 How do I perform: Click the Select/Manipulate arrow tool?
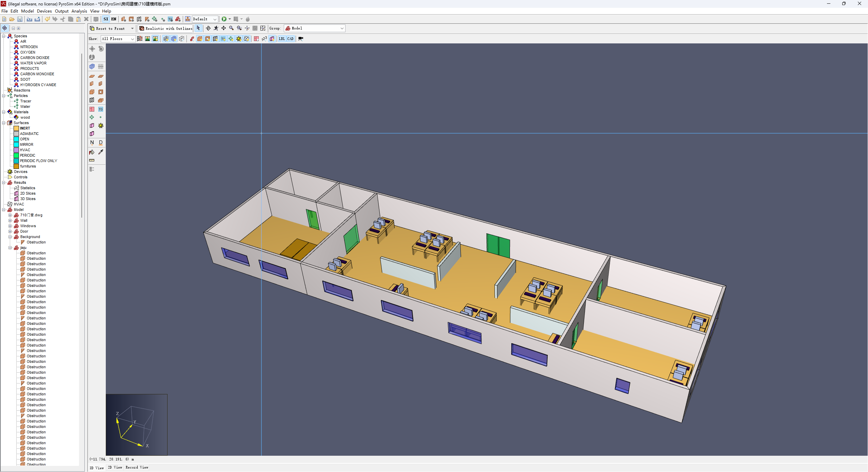pyautogui.click(x=198, y=28)
